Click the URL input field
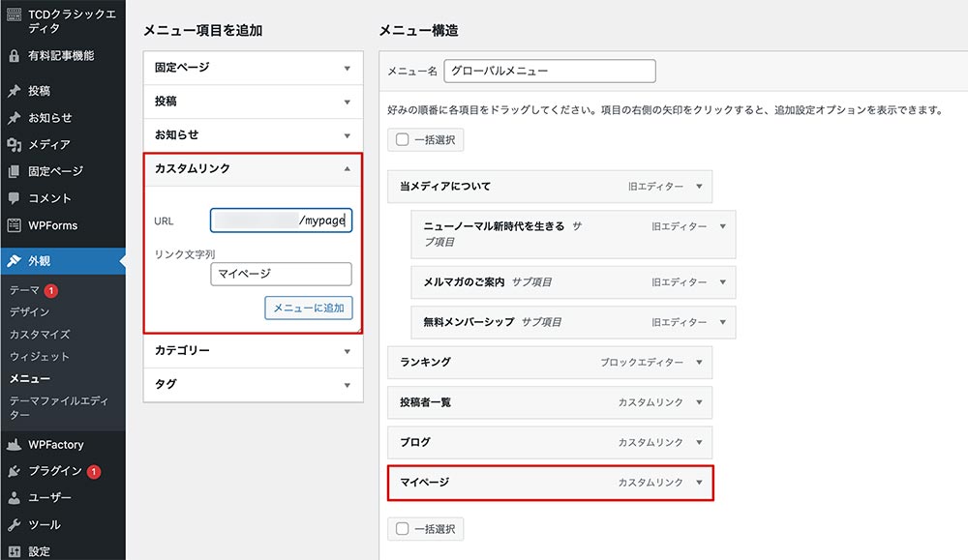Screen dimensions: 968x560 (281, 221)
